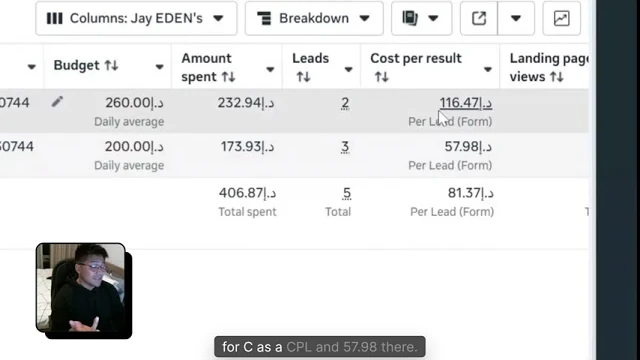
Task: Open the charts view icon
Action: (x=562, y=18)
